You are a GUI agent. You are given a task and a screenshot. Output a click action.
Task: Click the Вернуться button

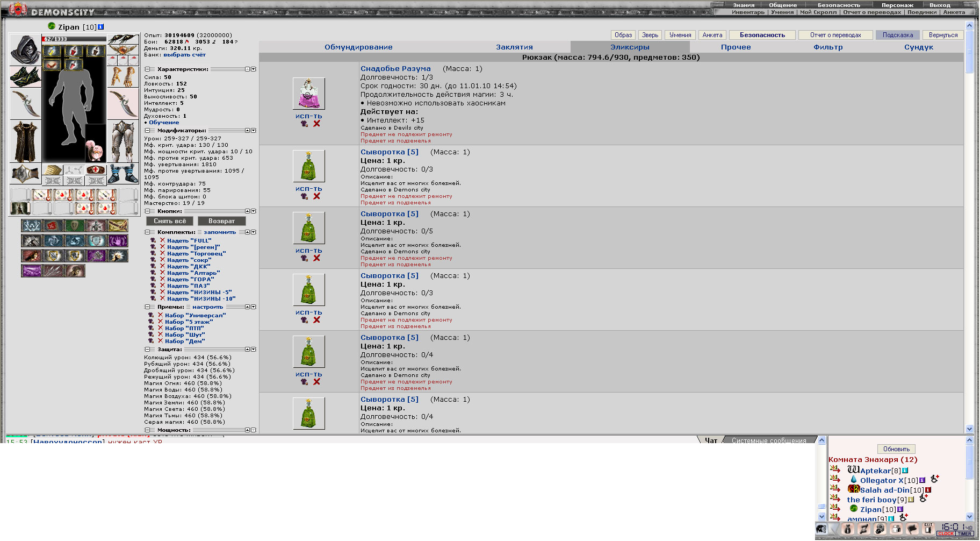coord(943,35)
